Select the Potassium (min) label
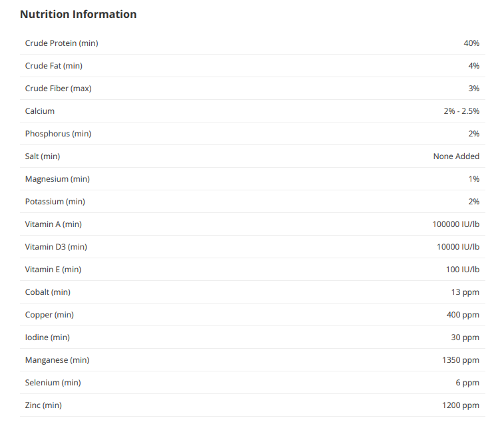The image size is (504, 428). coord(55,202)
